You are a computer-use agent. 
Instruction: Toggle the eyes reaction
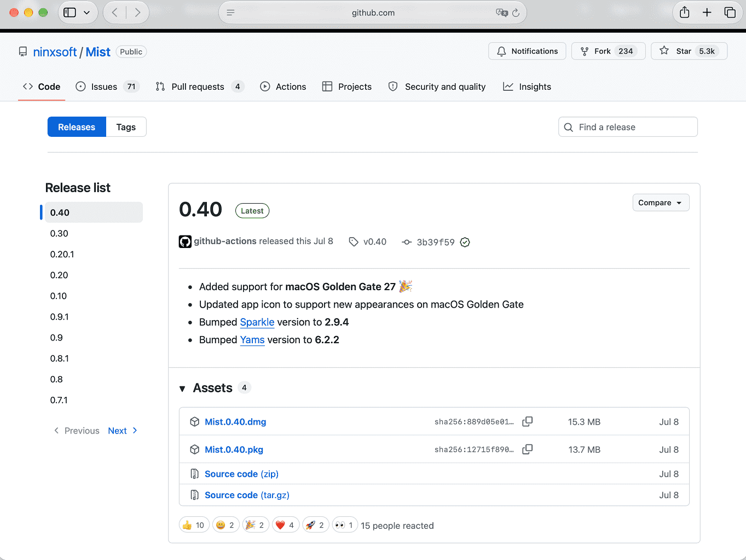coord(345,525)
